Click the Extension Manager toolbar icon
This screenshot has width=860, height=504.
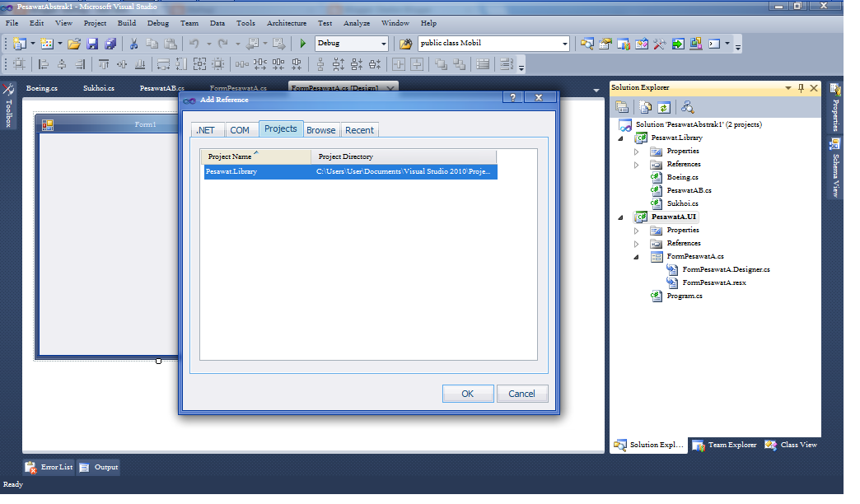click(696, 44)
